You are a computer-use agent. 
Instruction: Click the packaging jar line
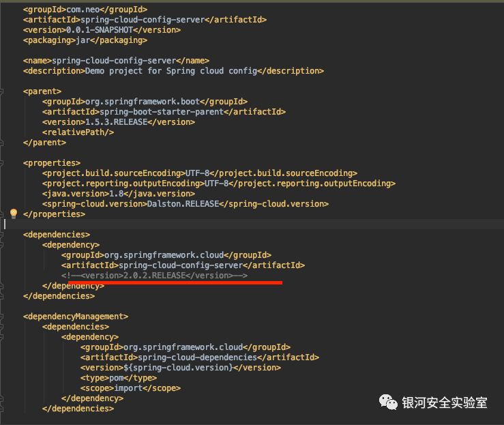click(85, 40)
